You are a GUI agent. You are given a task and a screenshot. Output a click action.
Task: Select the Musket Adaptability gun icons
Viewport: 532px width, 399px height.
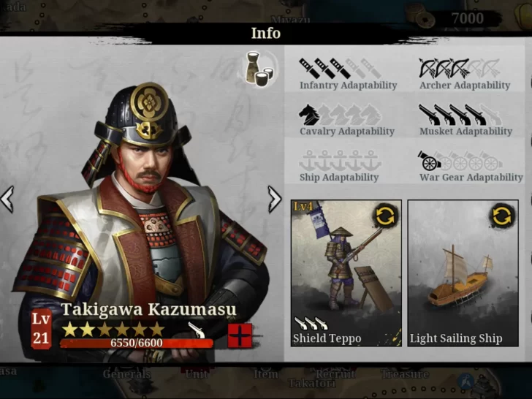(x=460, y=114)
